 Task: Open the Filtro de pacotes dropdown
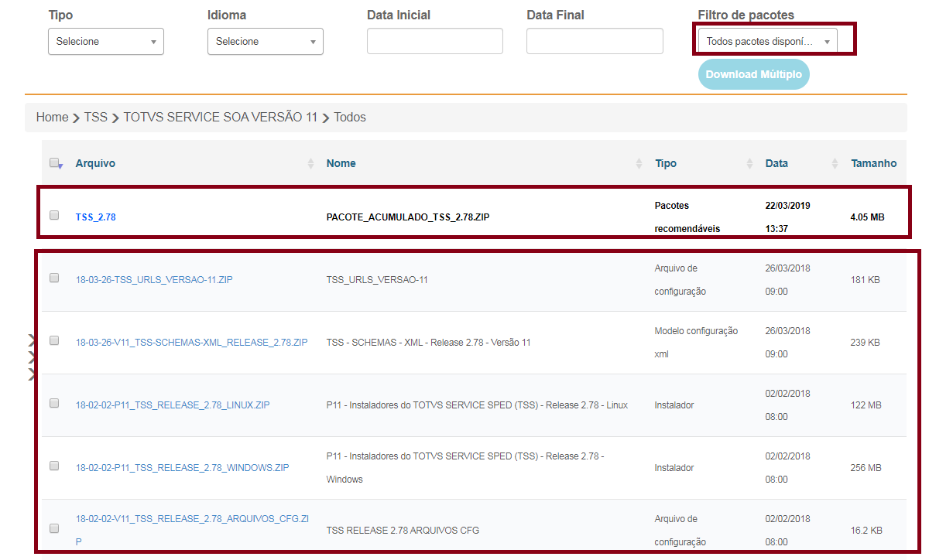point(768,42)
